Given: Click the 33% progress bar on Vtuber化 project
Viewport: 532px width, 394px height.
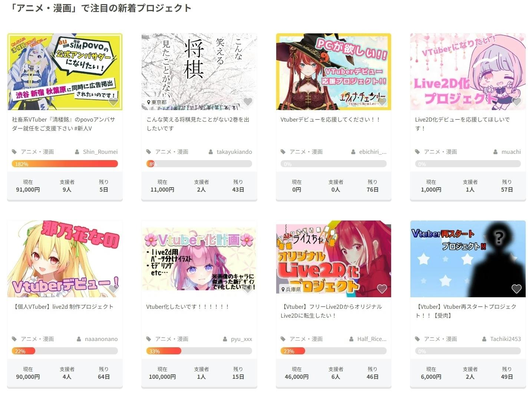Looking at the screenshot, I should (199, 351).
